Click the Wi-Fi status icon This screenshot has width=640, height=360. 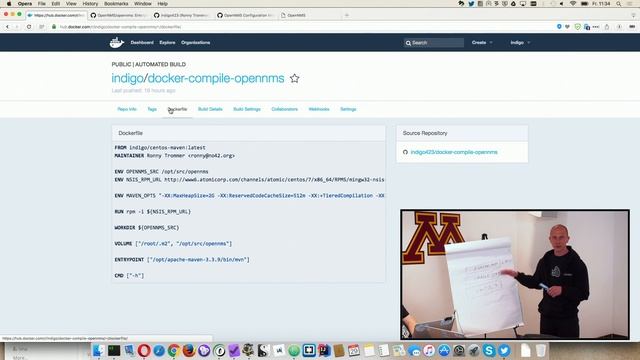(x=573, y=4)
